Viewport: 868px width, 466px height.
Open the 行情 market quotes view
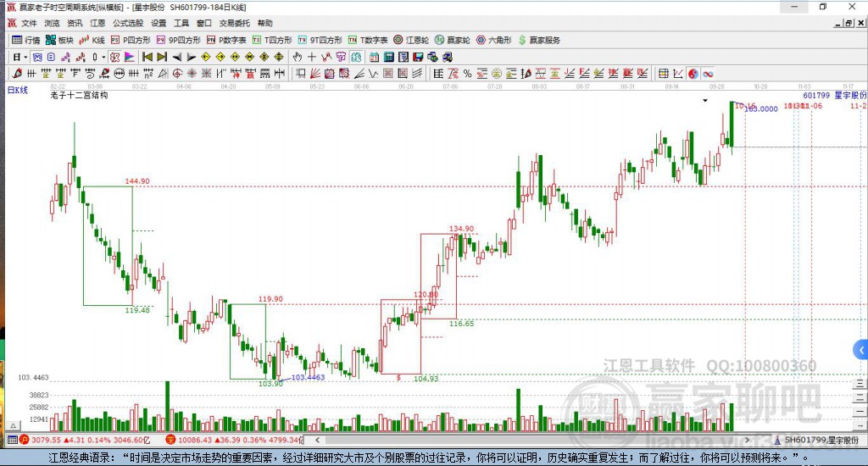pyautogui.click(x=26, y=40)
